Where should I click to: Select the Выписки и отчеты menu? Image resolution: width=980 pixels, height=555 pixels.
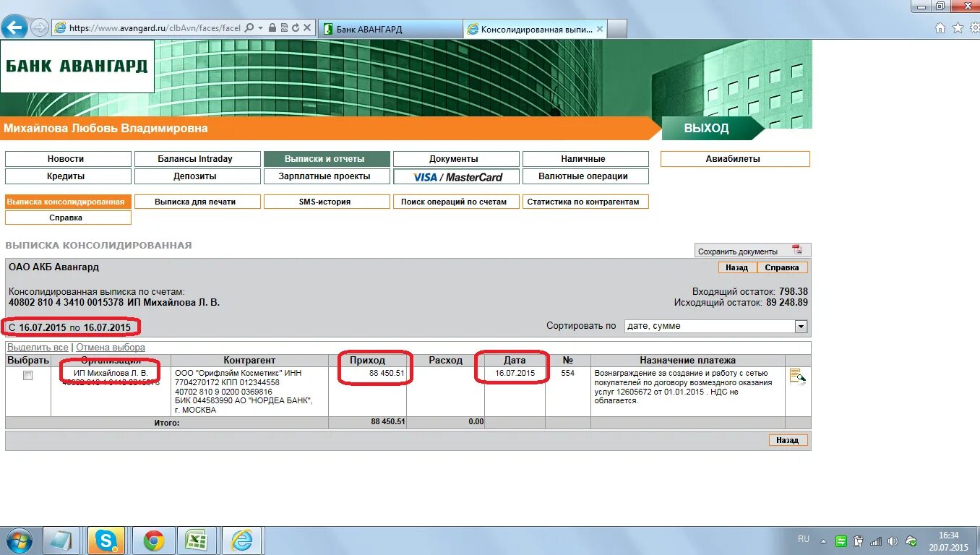coord(327,159)
